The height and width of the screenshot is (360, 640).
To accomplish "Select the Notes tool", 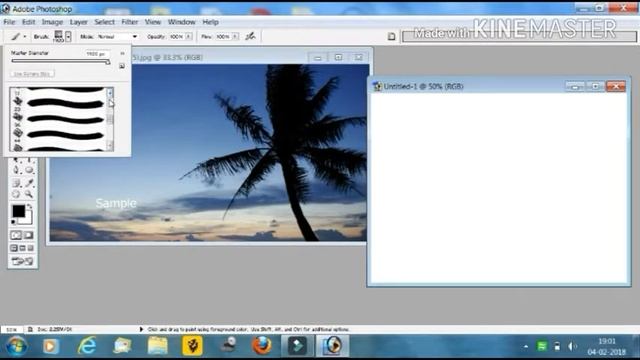I will (x=16, y=183).
